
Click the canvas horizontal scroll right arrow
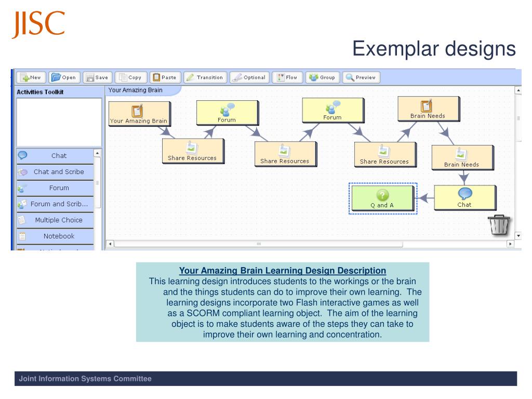510,244
